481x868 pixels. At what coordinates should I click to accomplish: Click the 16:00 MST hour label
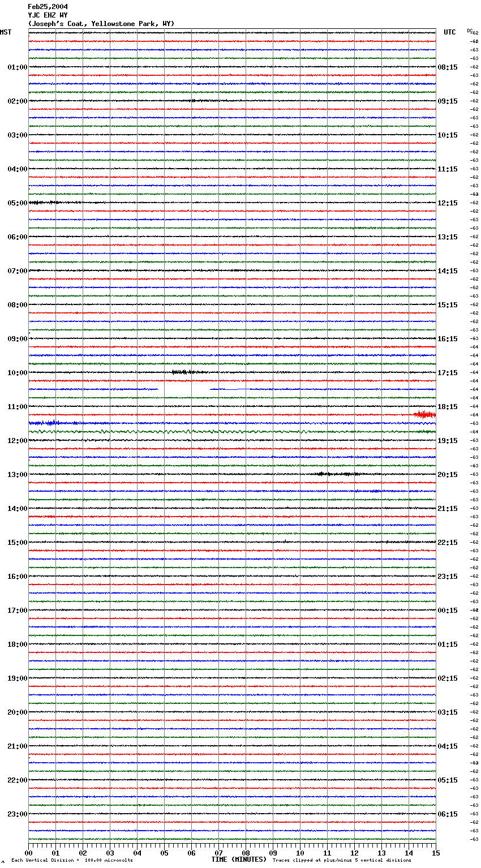pyautogui.click(x=18, y=577)
